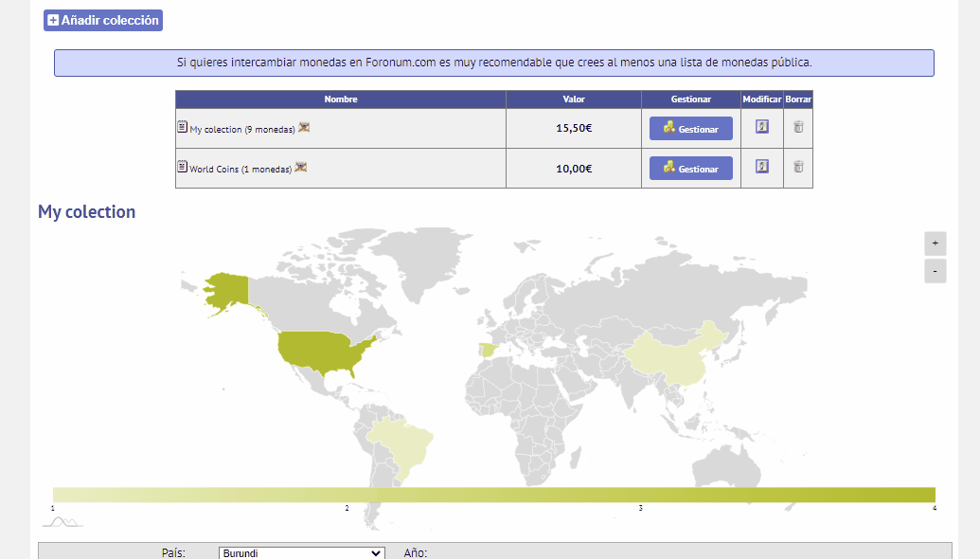Delete My colection with trash icon

(798, 127)
